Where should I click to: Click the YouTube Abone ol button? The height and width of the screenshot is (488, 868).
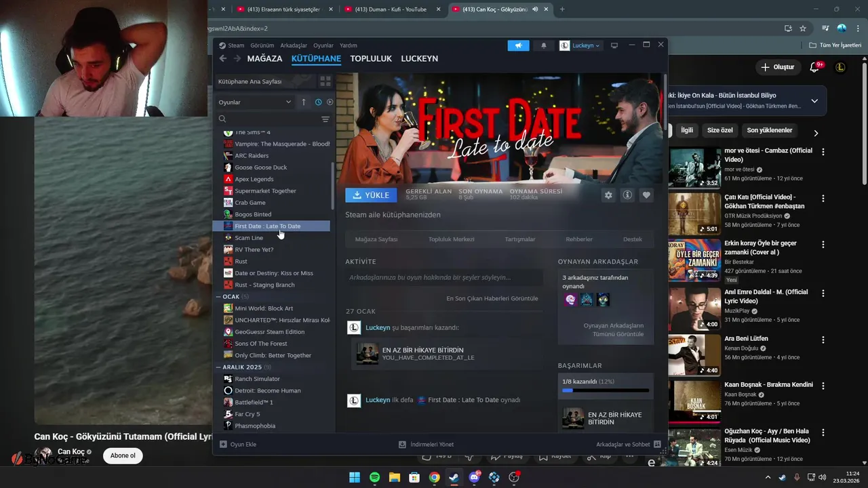tap(123, 455)
